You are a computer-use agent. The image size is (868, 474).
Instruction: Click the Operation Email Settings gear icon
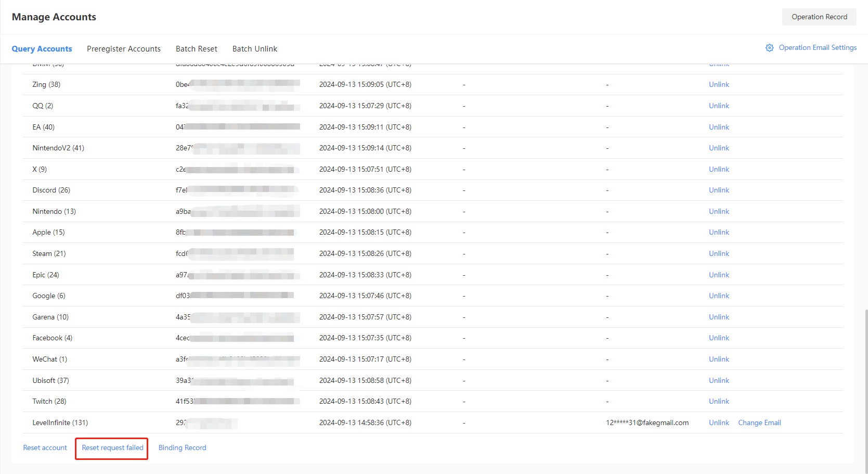click(x=769, y=48)
